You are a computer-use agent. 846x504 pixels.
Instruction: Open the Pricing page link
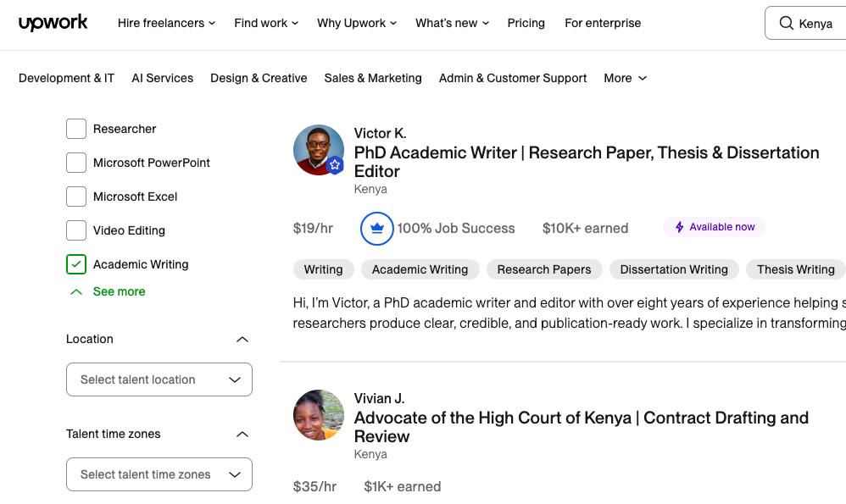click(526, 23)
